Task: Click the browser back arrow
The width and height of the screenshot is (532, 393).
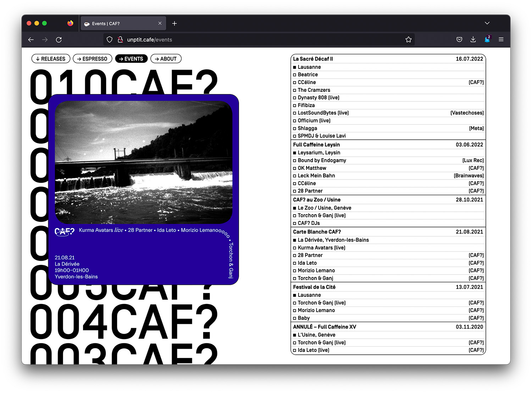Action: [31, 40]
